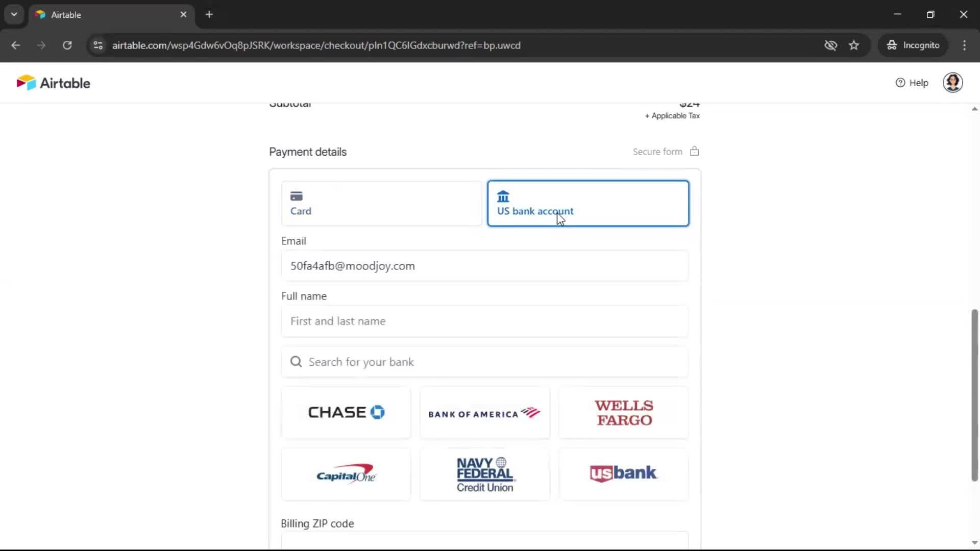
Task: Click the Full name input field
Action: pyautogui.click(x=484, y=321)
